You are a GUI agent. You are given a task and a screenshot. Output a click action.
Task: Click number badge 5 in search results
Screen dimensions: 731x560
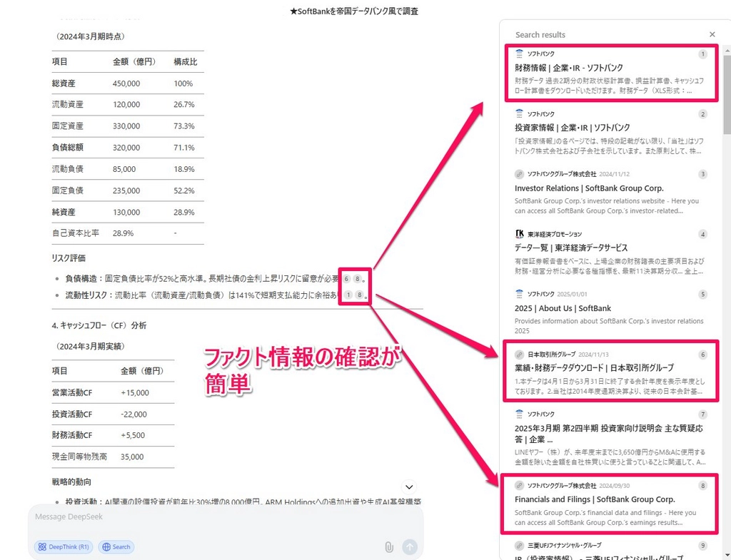(702, 295)
